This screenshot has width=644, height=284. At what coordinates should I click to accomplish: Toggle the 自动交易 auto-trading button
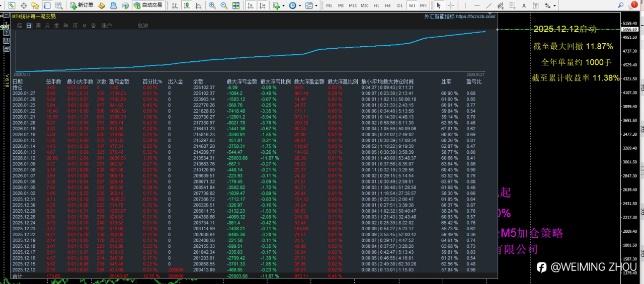(148, 6)
